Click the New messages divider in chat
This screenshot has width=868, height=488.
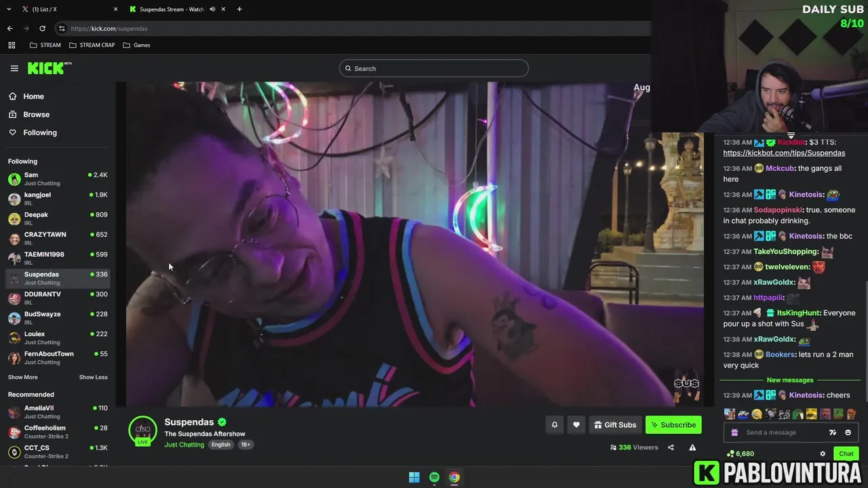pyautogui.click(x=790, y=380)
